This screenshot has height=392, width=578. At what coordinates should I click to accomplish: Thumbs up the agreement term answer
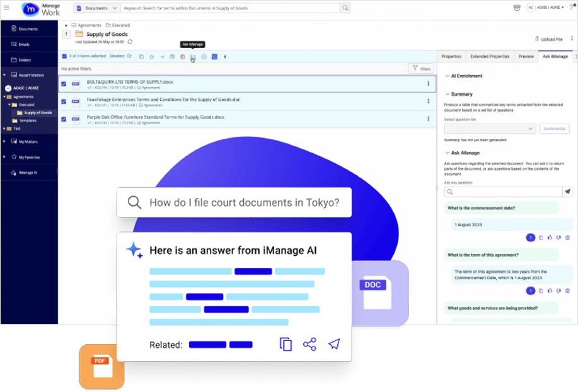[x=550, y=291]
